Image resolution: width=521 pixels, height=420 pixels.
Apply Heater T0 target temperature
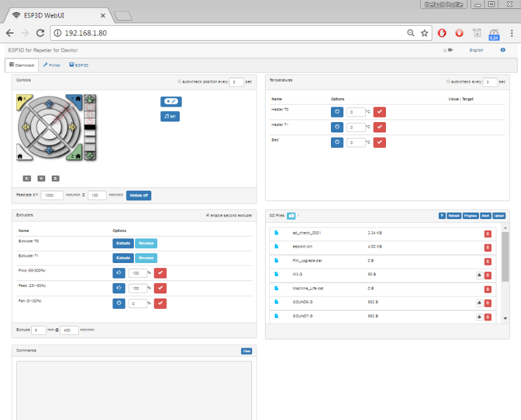379,112
